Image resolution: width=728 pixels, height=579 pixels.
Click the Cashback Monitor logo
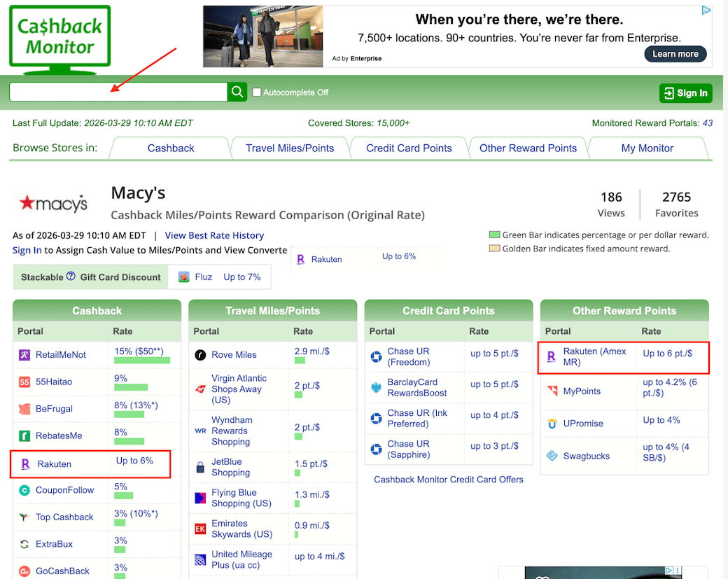pos(59,38)
